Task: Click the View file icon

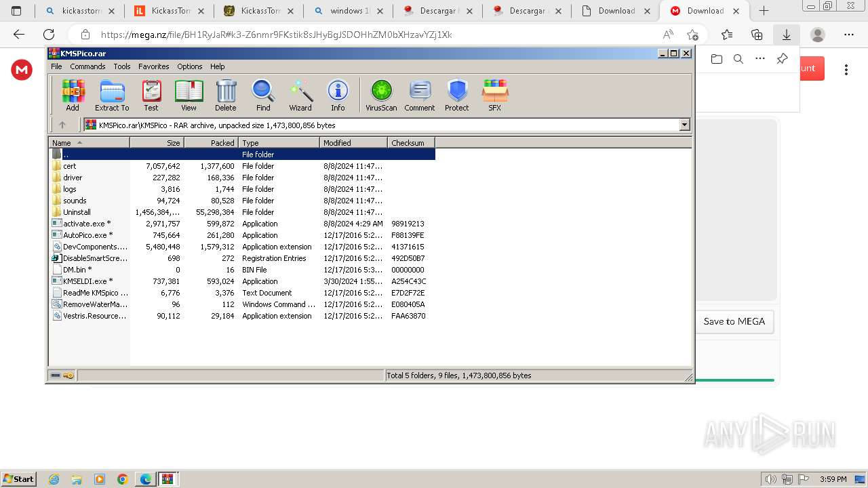Action: [x=189, y=95]
